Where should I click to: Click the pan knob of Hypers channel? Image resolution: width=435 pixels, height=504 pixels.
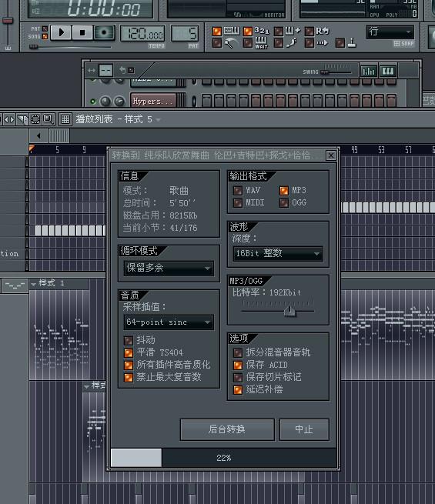pyautogui.click(x=105, y=102)
